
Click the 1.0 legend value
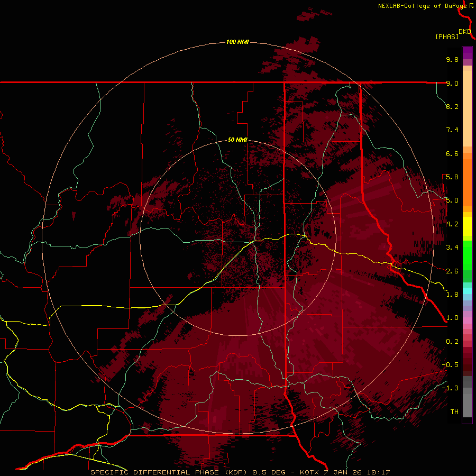click(452, 318)
